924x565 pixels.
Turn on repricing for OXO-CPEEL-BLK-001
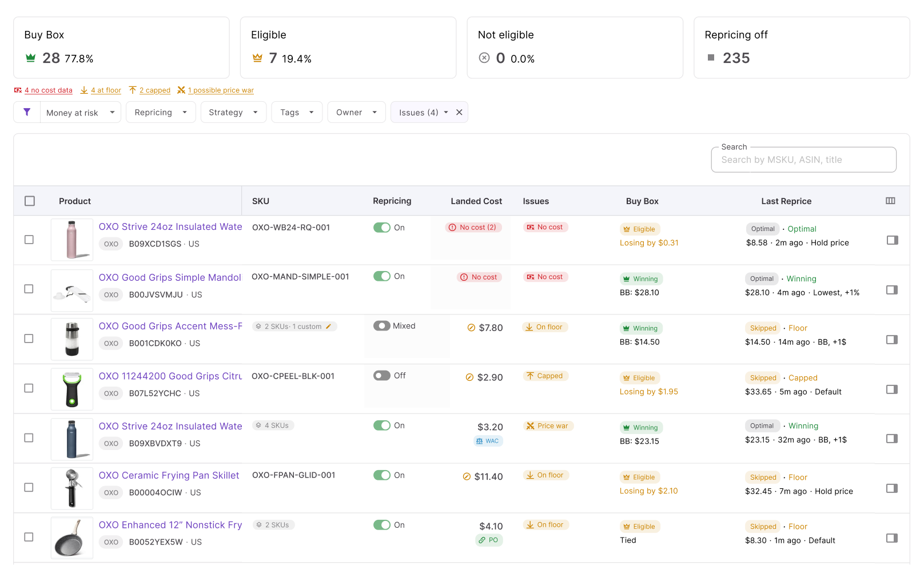(382, 376)
